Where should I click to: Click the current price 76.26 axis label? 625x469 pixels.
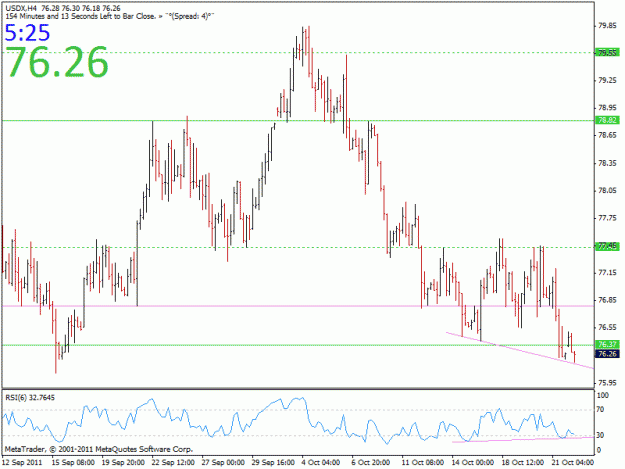point(607,353)
